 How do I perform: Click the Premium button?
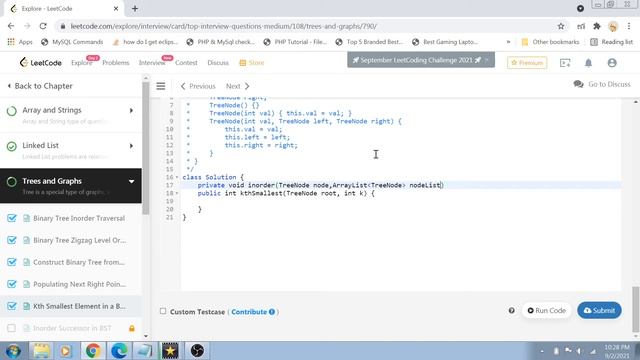527,62
